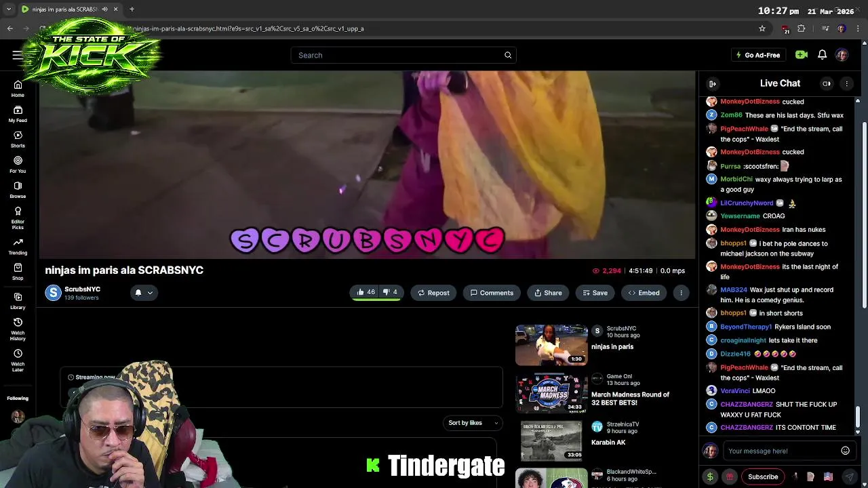Click the green upload camera icon
Image resolution: width=868 pixels, height=488 pixels.
click(802, 55)
